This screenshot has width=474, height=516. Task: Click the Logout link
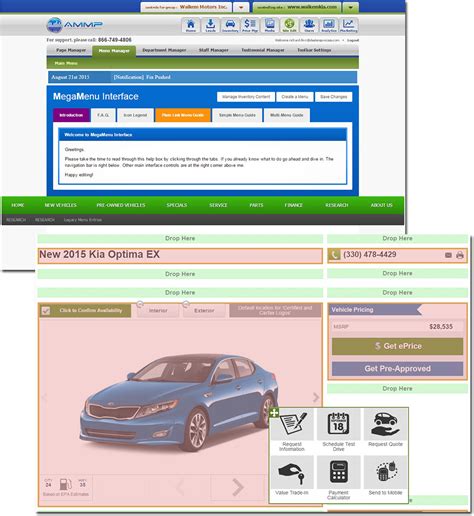[353, 40]
